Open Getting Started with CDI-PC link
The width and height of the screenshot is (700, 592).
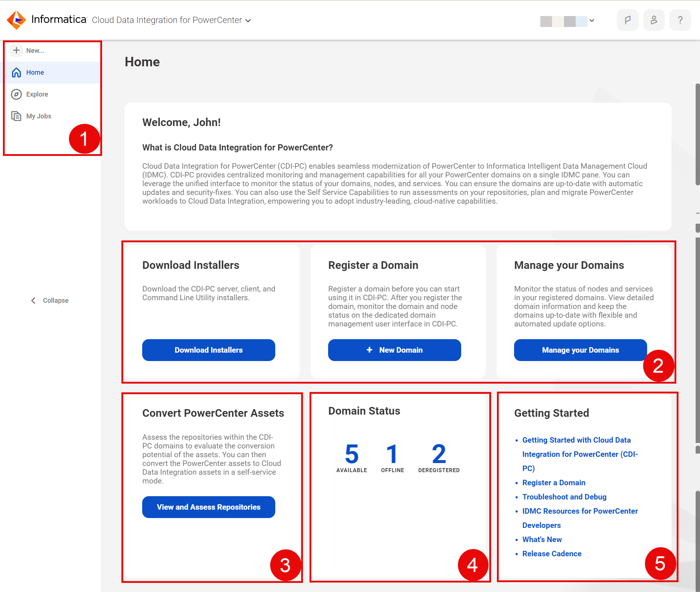tap(580, 454)
